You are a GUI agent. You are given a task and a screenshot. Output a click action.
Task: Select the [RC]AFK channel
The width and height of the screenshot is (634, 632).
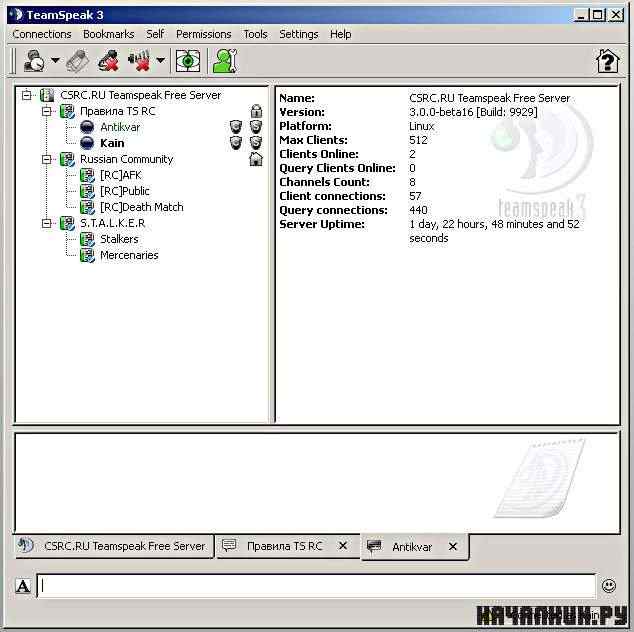121,175
